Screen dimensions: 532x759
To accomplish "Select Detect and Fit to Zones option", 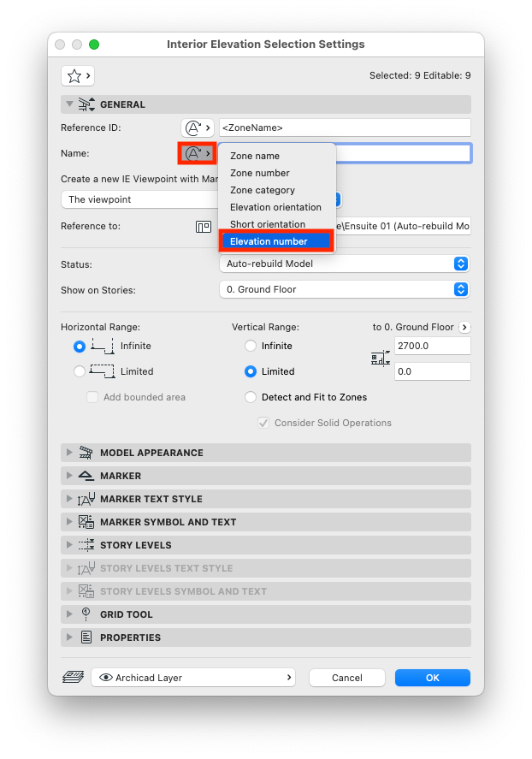I will [x=250, y=397].
